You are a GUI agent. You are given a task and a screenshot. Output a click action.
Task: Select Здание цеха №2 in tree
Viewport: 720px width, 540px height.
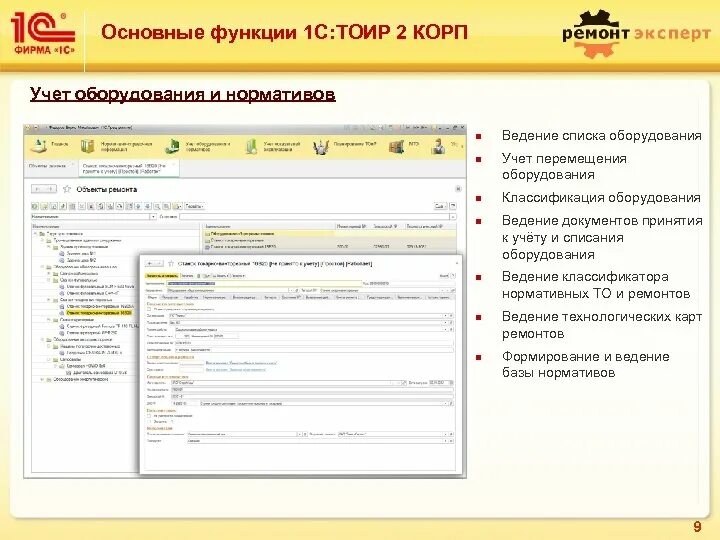[x=81, y=260]
